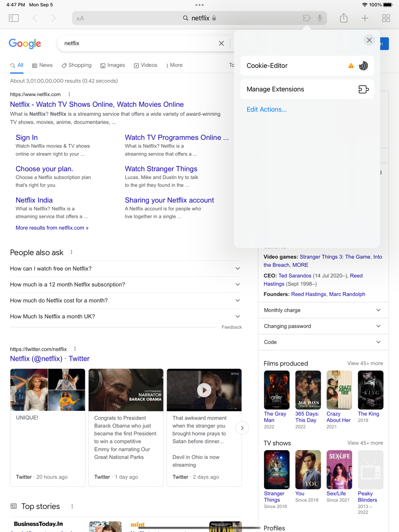Tap the Cookie-Editor cookie icon

click(x=363, y=66)
